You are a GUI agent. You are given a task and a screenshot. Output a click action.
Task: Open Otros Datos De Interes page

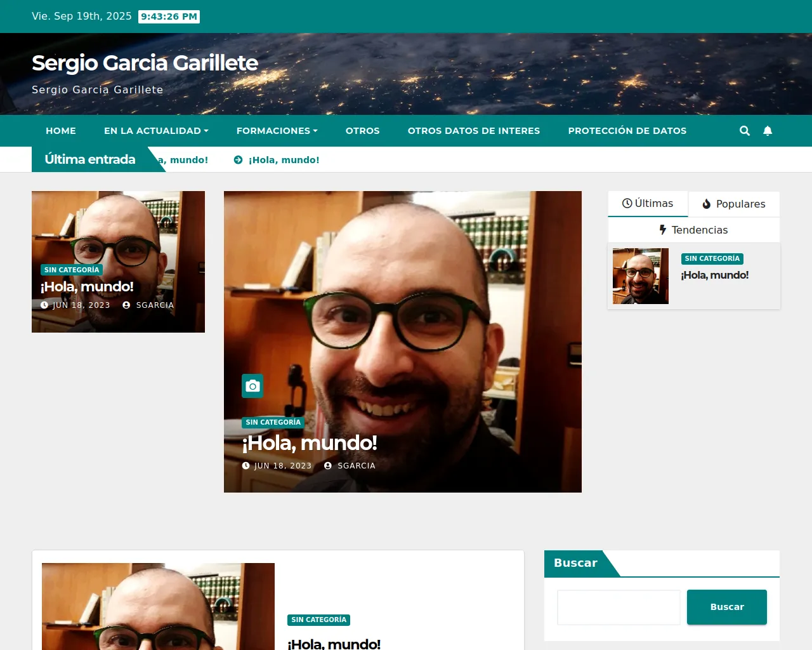474,131
